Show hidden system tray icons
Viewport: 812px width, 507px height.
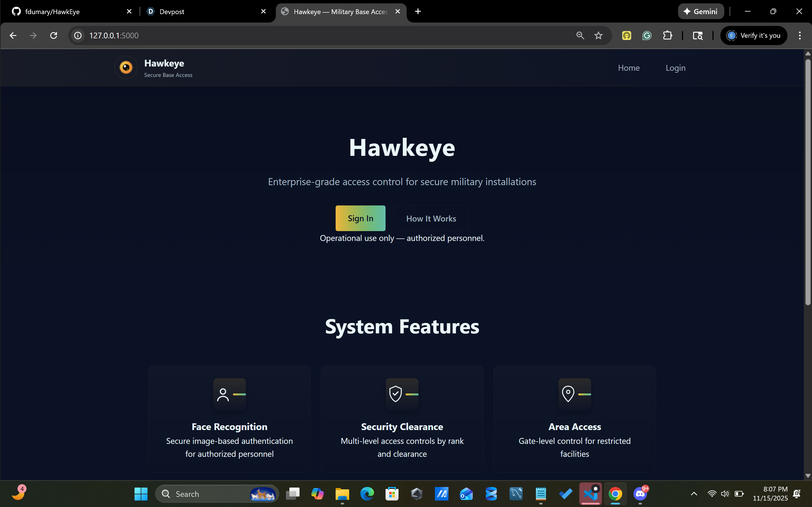point(694,493)
